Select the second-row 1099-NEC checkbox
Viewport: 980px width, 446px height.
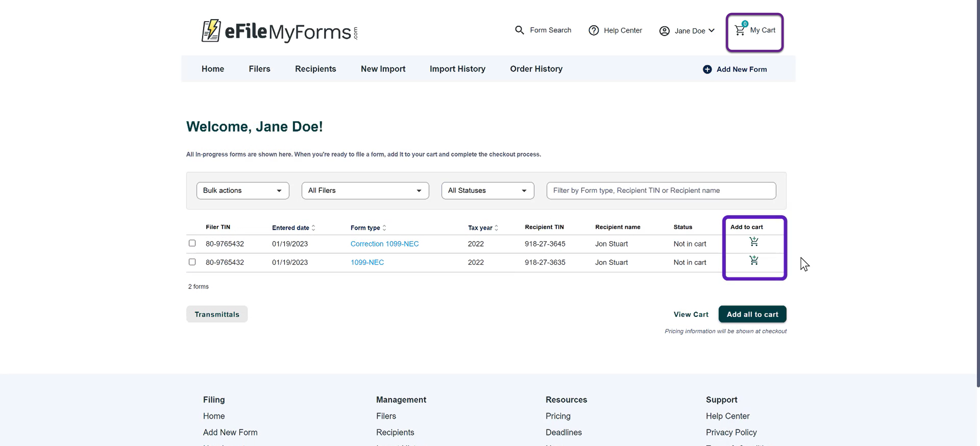tap(192, 262)
